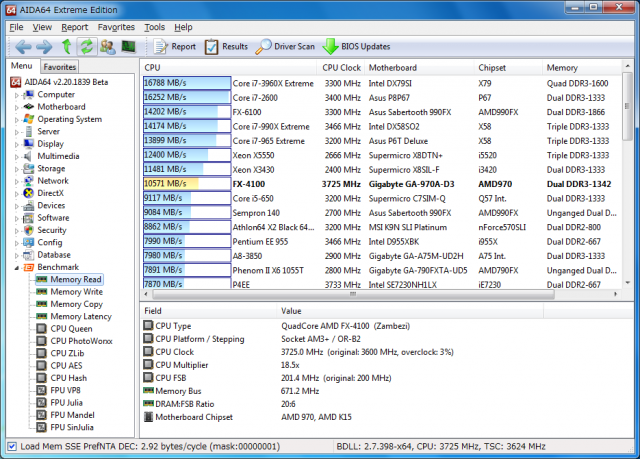Screen dimensions: 640x459
Task: Click the Display tree icon
Action: [29, 144]
